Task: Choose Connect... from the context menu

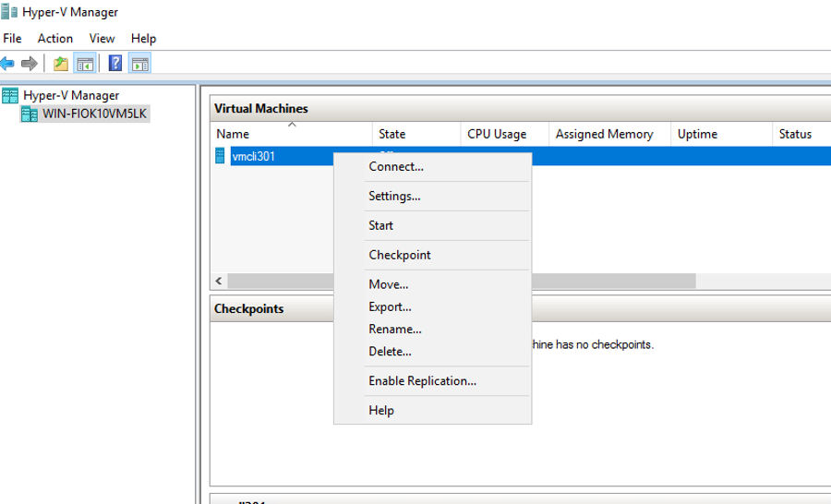Action: tap(432, 166)
